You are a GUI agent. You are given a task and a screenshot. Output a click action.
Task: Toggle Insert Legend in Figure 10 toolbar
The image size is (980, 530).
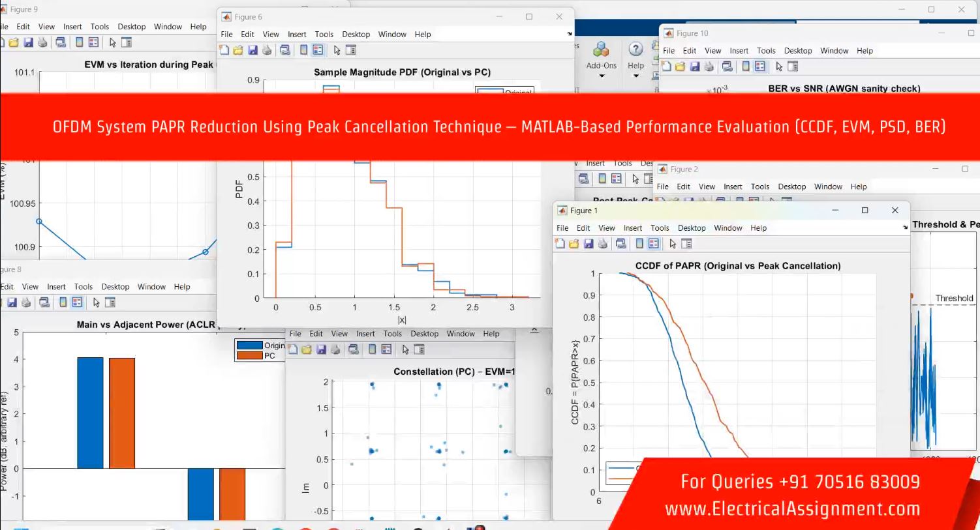point(760,66)
